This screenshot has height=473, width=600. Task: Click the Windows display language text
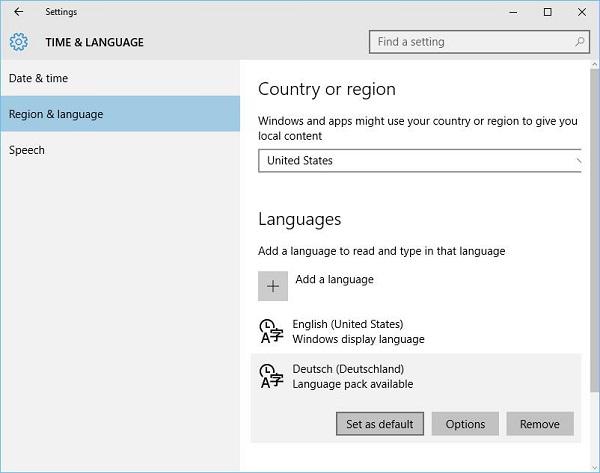click(359, 339)
